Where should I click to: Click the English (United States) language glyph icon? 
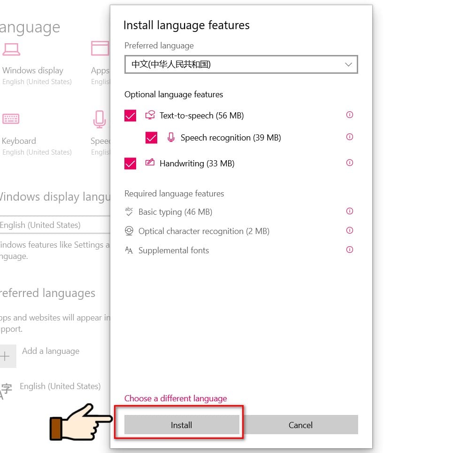click(6, 391)
